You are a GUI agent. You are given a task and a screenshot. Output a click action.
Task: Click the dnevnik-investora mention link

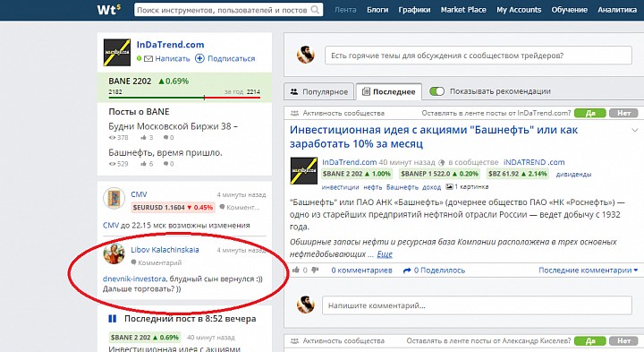pyautogui.click(x=134, y=279)
